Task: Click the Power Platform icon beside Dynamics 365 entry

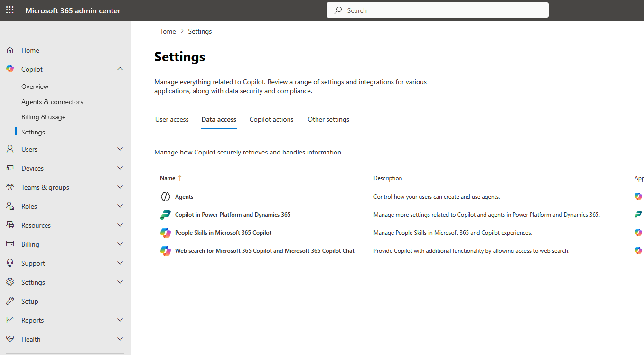Action: click(165, 214)
